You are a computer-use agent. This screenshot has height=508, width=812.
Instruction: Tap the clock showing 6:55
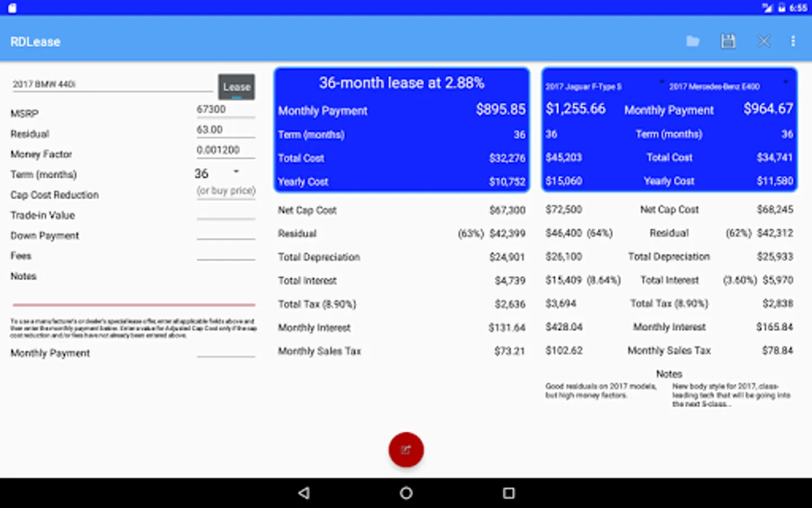[x=798, y=8]
